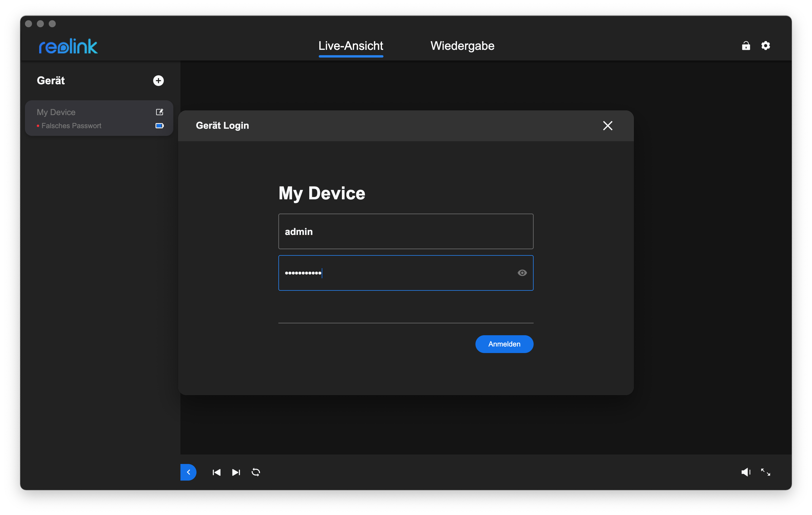Close the Gerät Login dialog
The height and width of the screenshot is (515, 812).
tap(608, 126)
